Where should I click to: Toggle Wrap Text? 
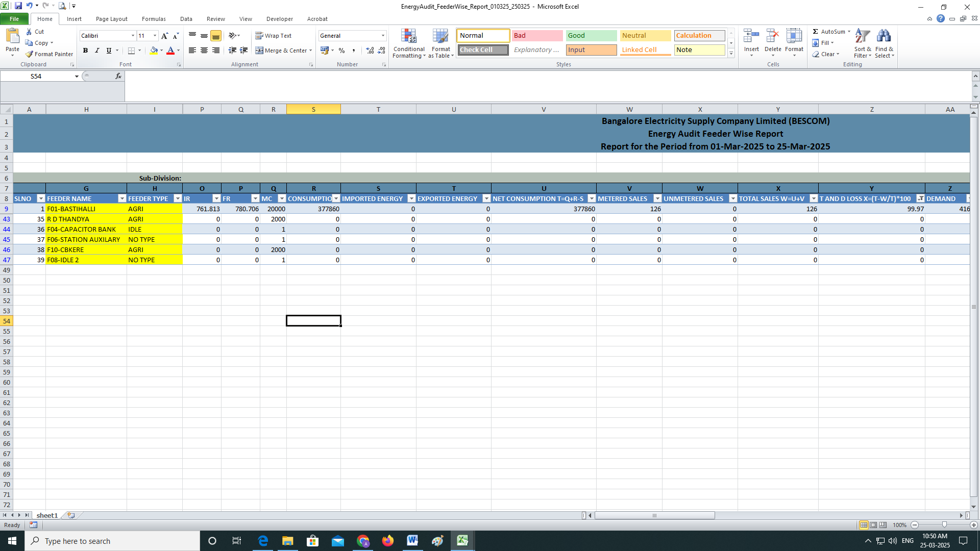pos(274,36)
